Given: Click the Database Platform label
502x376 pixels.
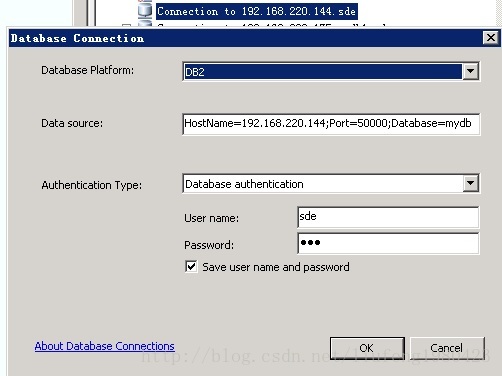Looking at the screenshot, I should (87, 70).
